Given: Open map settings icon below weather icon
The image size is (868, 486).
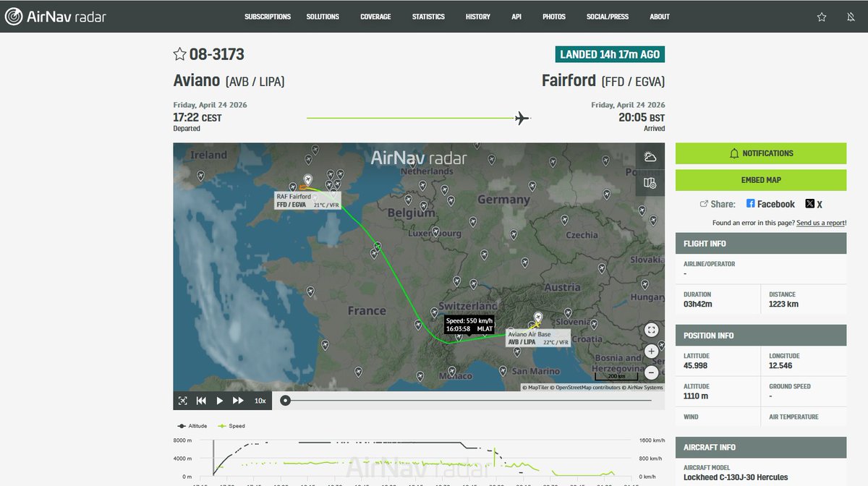Looking at the screenshot, I should [x=650, y=183].
